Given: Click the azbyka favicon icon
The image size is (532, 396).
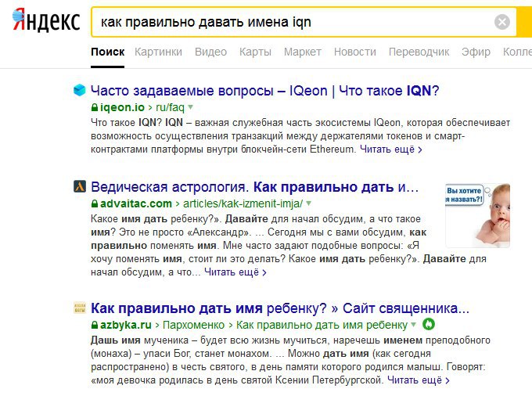Looking at the screenshot, I should click(80, 308).
